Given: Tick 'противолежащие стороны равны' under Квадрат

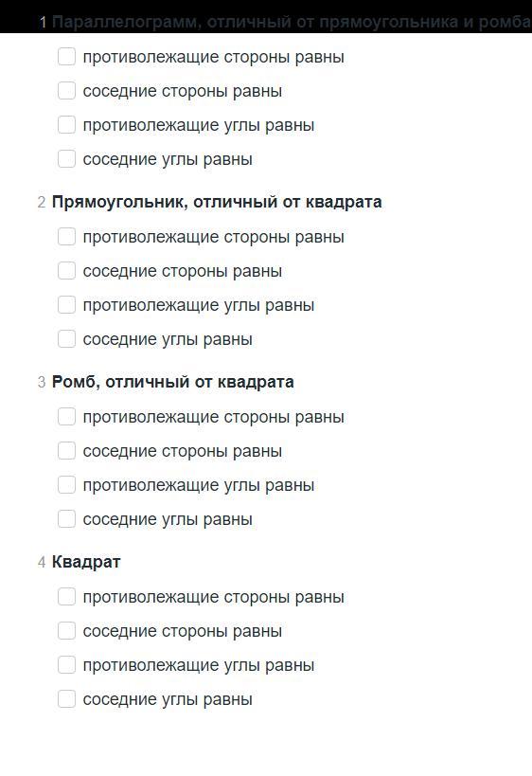Looking at the screenshot, I should pyautogui.click(x=67, y=597).
